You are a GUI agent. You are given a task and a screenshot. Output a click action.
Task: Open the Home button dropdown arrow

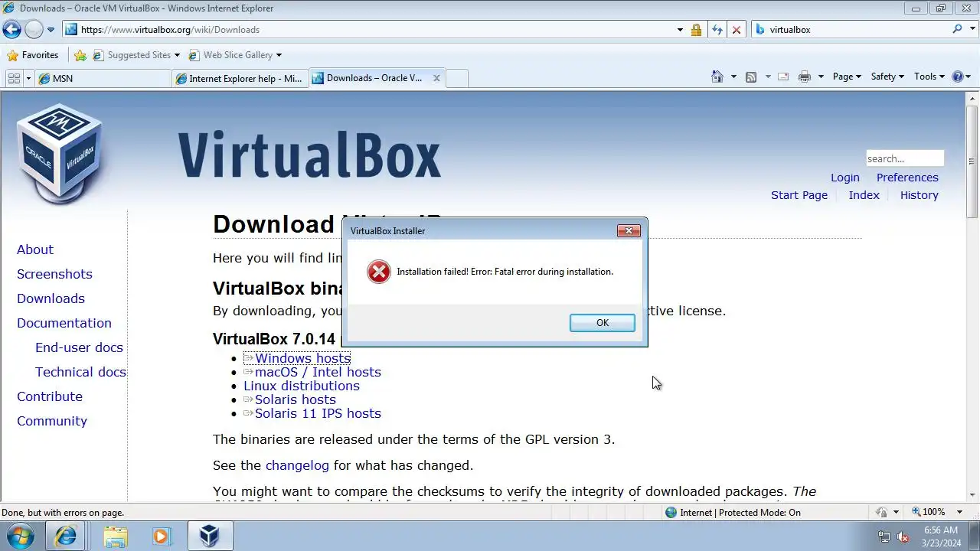pyautogui.click(x=733, y=77)
